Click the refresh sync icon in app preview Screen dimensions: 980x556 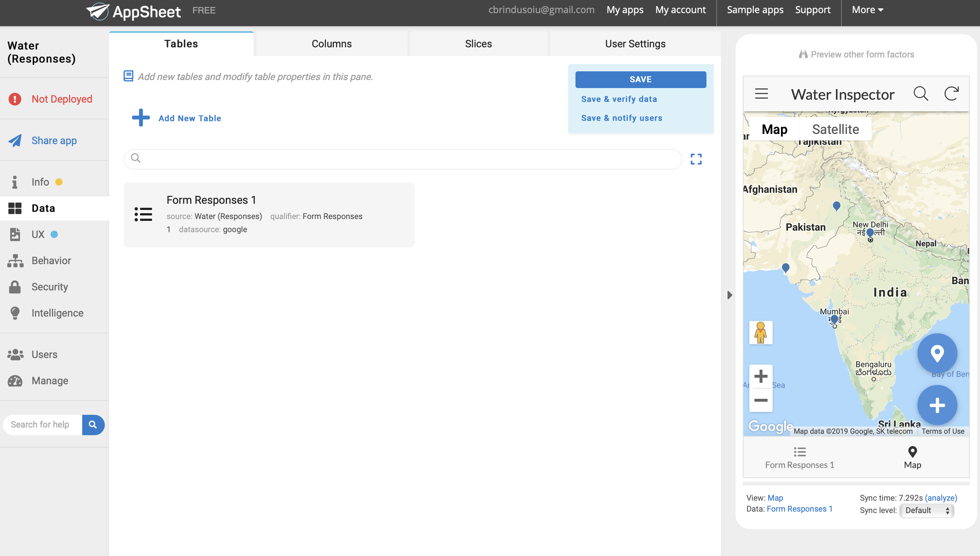click(951, 94)
